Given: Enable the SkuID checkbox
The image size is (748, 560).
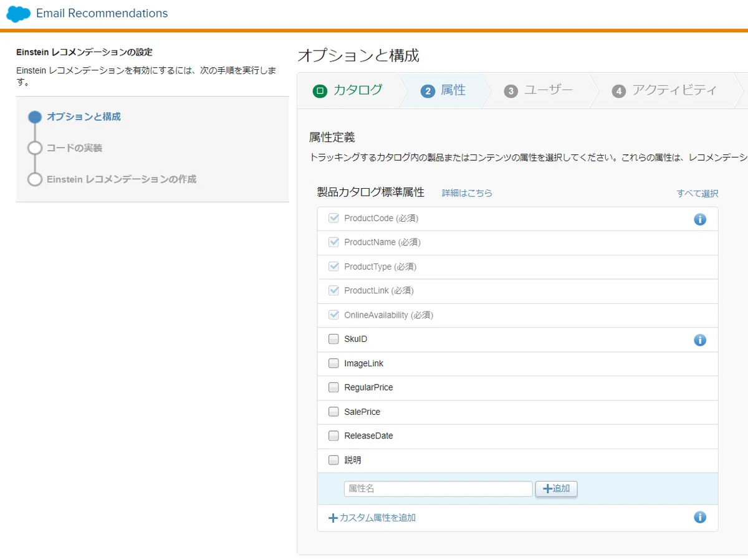Looking at the screenshot, I should point(333,339).
